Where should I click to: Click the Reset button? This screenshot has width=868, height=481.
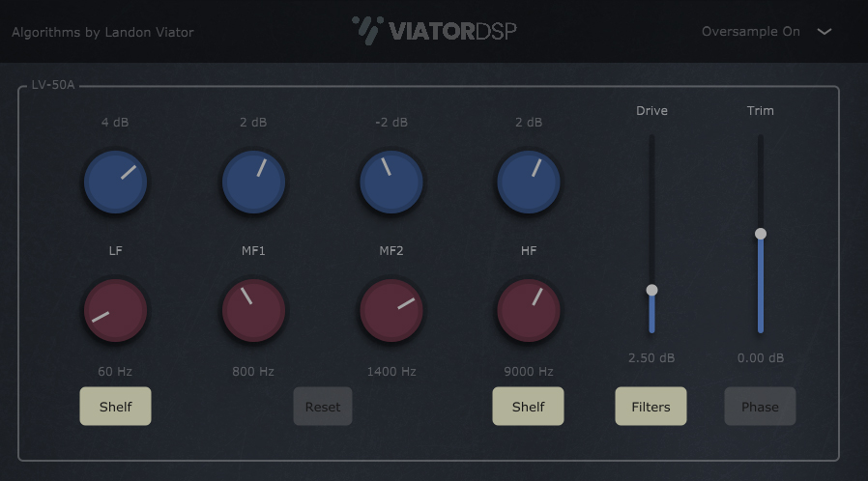[323, 407]
